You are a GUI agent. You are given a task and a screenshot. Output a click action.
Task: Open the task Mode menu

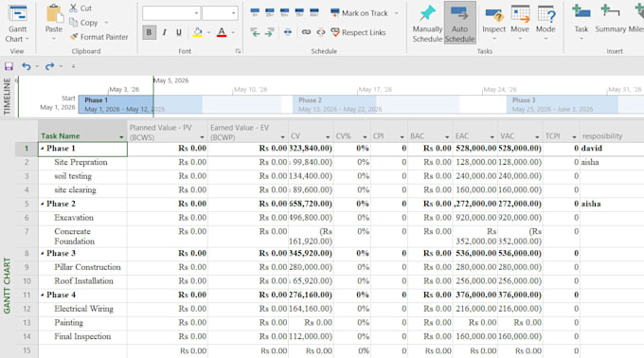(x=546, y=23)
